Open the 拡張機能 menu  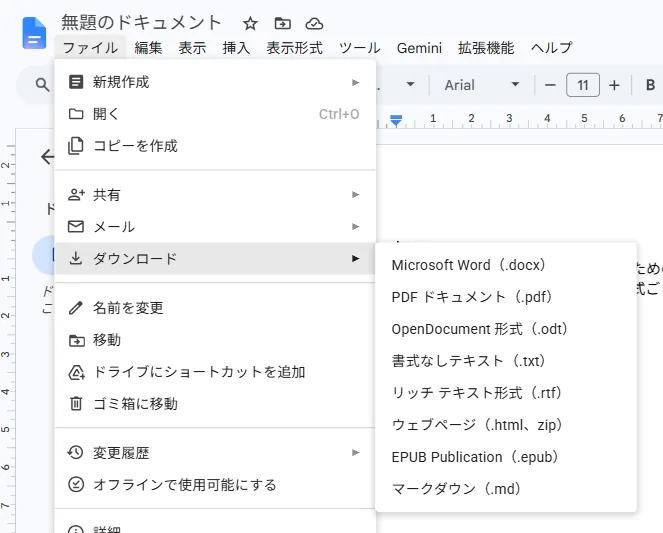pyautogui.click(x=486, y=48)
